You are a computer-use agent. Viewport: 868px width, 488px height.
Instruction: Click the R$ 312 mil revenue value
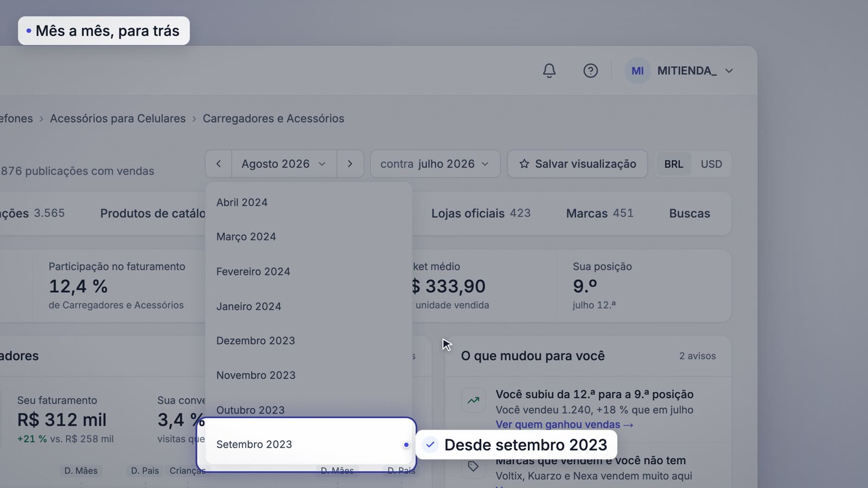tap(62, 420)
